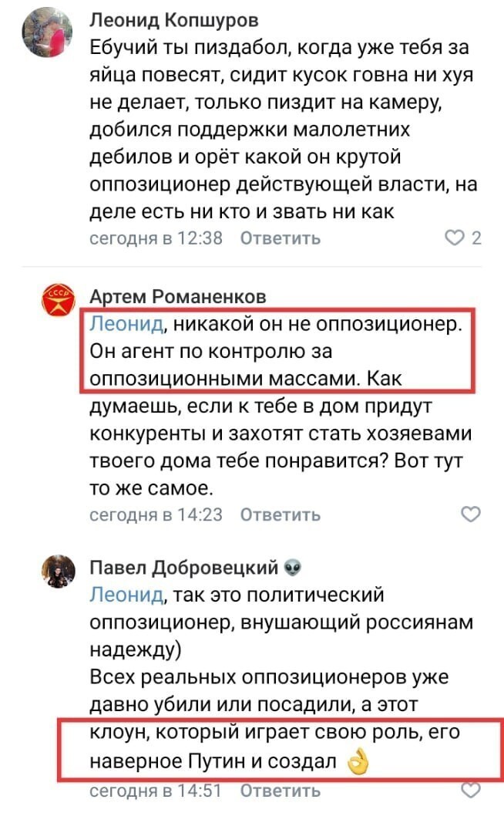Like Леонид Копшуров's comment with heart icon
The width and height of the screenshot is (504, 833).
tap(454, 238)
